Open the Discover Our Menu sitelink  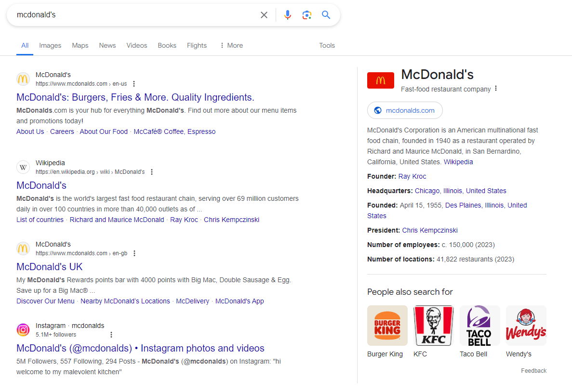coord(45,301)
